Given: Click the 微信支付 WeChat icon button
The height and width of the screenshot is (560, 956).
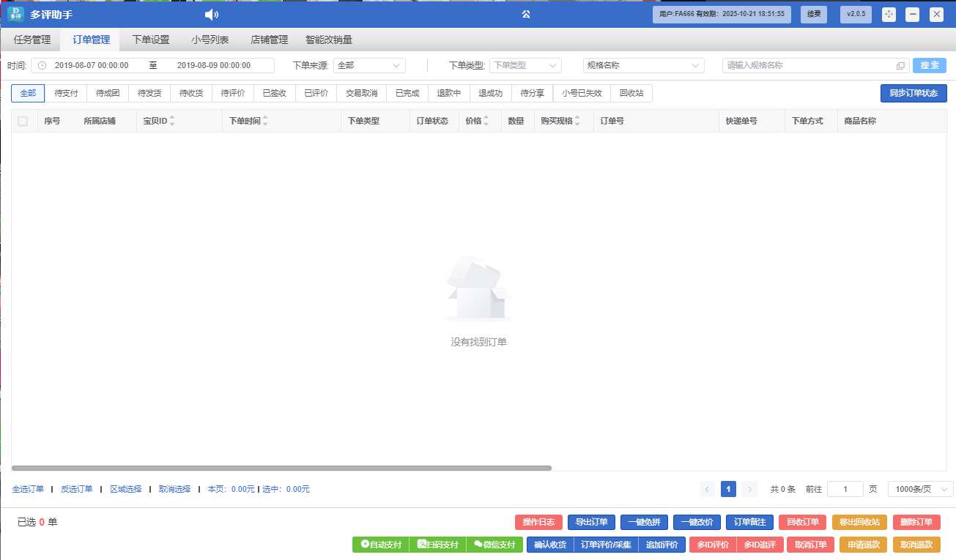Looking at the screenshot, I should 494,545.
